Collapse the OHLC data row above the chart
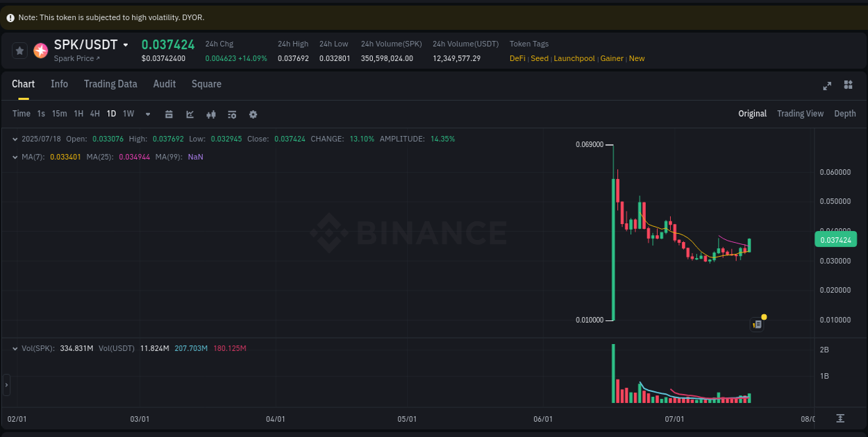The height and width of the screenshot is (437, 868). [x=14, y=139]
